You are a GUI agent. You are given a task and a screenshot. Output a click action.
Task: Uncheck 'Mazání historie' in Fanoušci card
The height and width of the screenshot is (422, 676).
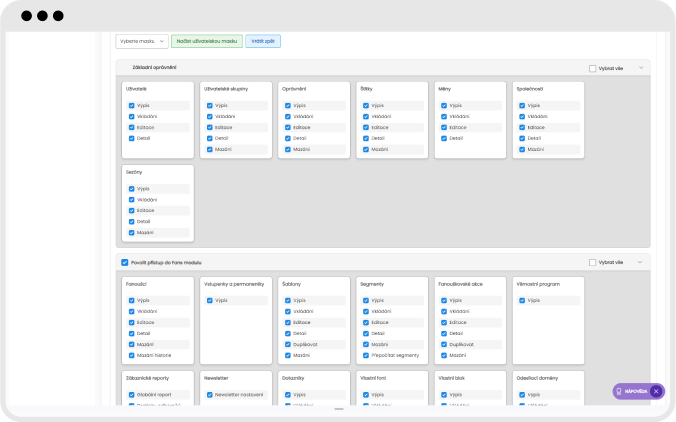pyautogui.click(x=131, y=356)
